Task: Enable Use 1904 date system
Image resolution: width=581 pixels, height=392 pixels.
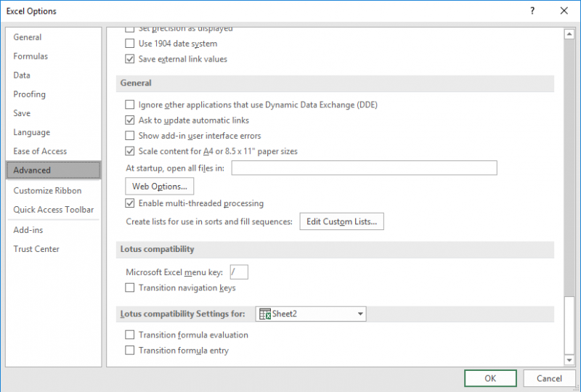Action: pyautogui.click(x=130, y=44)
